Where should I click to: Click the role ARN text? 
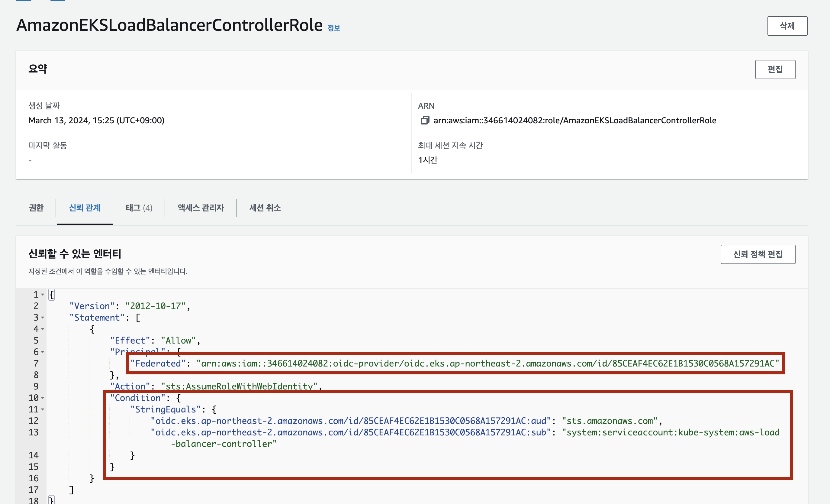click(x=574, y=120)
